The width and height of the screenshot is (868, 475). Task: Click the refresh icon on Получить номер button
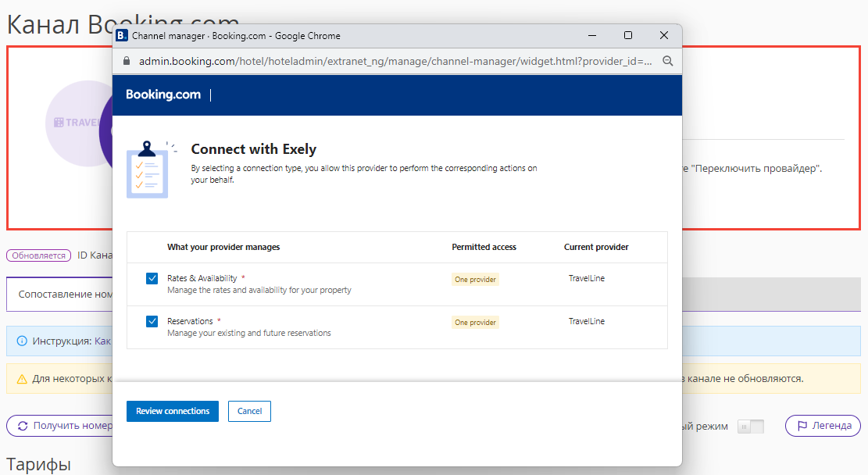click(x=23, y=426)
